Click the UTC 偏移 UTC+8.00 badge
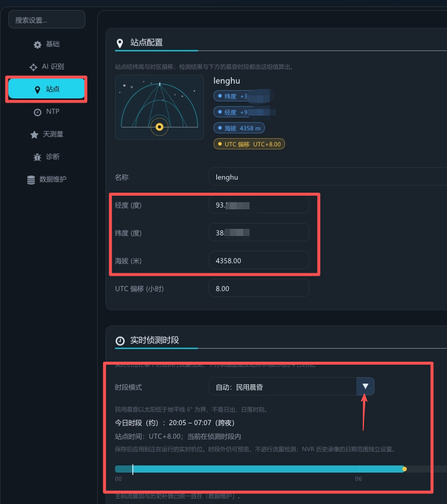Image resolution: width=447 pixels, height=504 pixels. tap(249, 144)
